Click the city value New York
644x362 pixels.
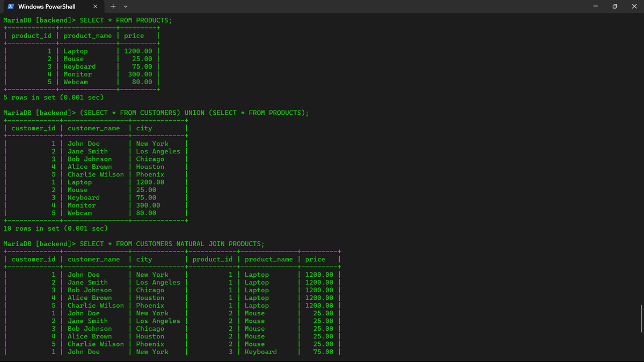(152, 143)
